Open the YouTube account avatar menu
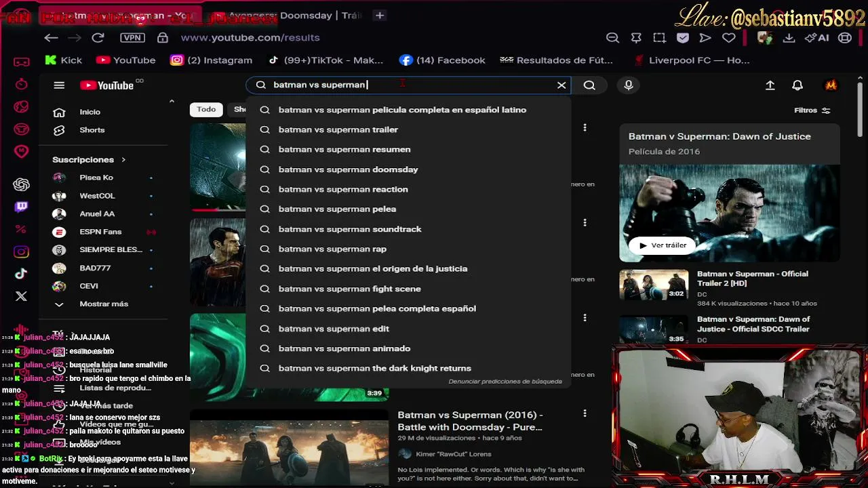This screenshot has width=868, height=488. (831, 85)
